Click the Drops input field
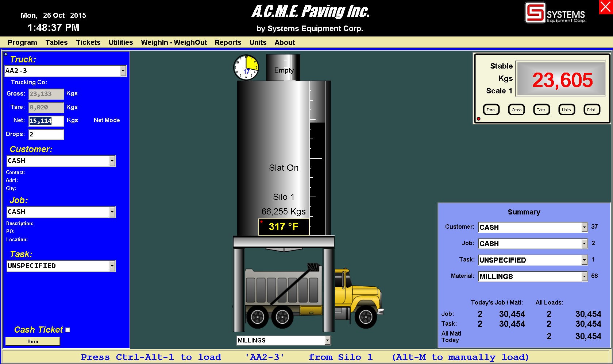This screenshot has width=613, height=364. tap(46, 135)
